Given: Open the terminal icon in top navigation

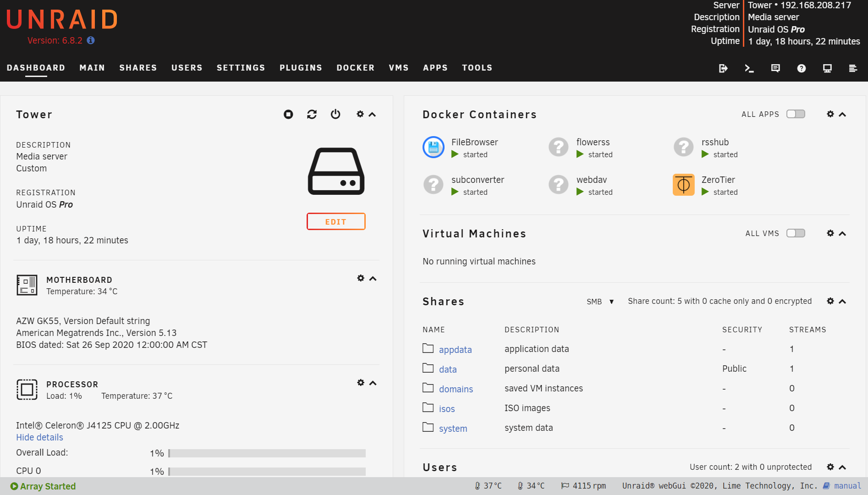Looking at the screenshot, I should pos(749,68).
